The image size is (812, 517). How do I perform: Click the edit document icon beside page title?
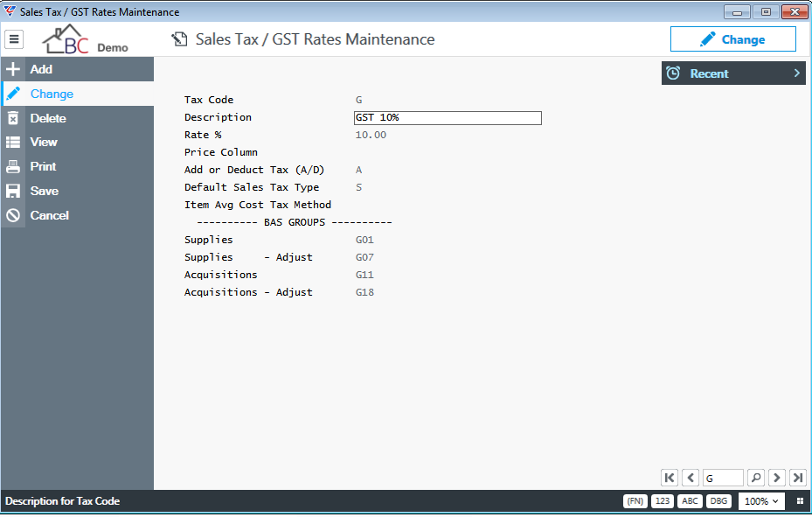coord(179,39)
